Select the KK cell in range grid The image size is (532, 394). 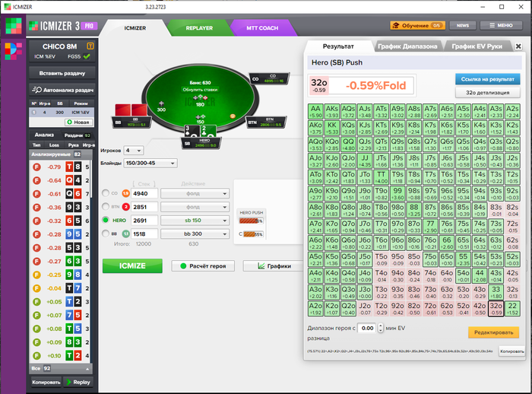coord(332,128)
